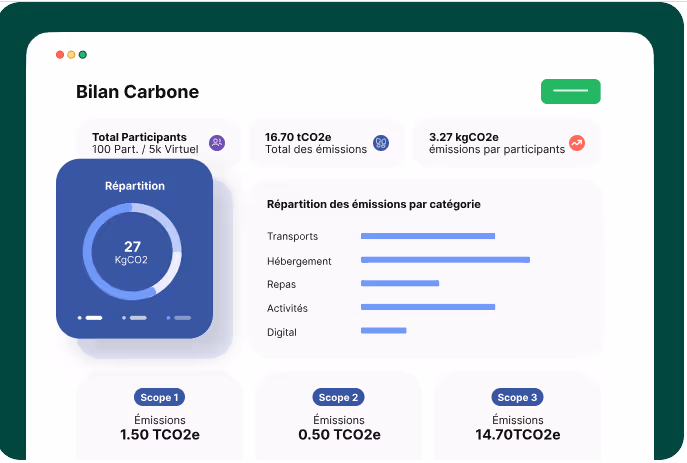Click the Activités emission bar
This screenshot has width=687, height=463.
tap(428, 307)
